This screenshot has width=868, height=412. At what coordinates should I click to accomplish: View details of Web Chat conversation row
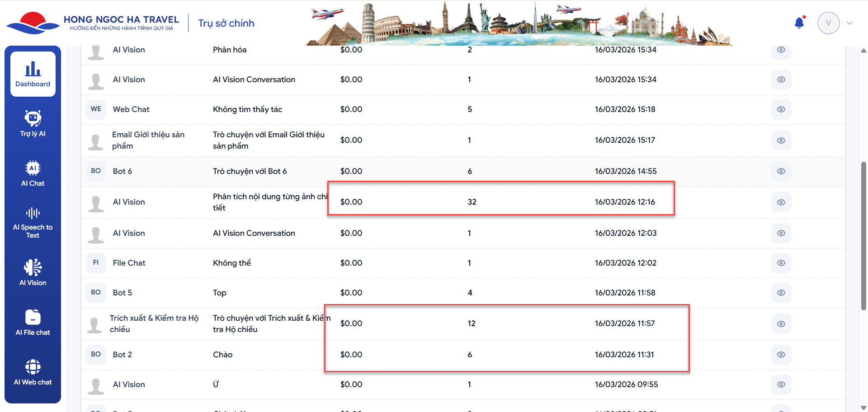[781, 109]
